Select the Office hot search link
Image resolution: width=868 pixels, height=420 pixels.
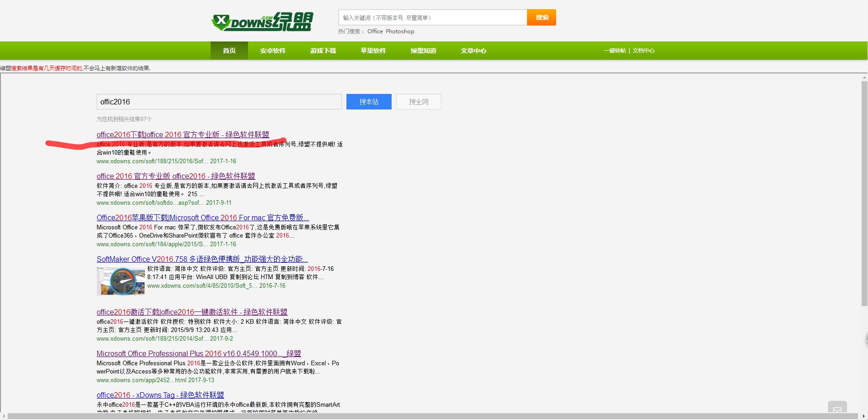[x=375, y=31]
